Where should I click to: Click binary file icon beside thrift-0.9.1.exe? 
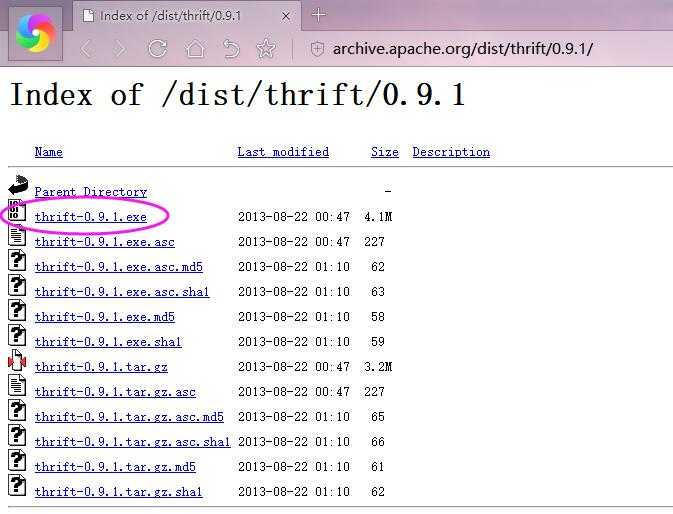coord(17,211)
